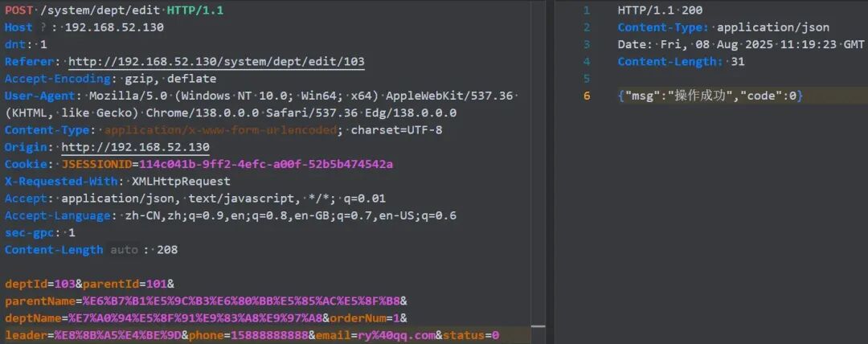Click AppleWebKit/537.36 in the User-Agent
The height and width of the screenshot is (344, 868).
(449, 96)
